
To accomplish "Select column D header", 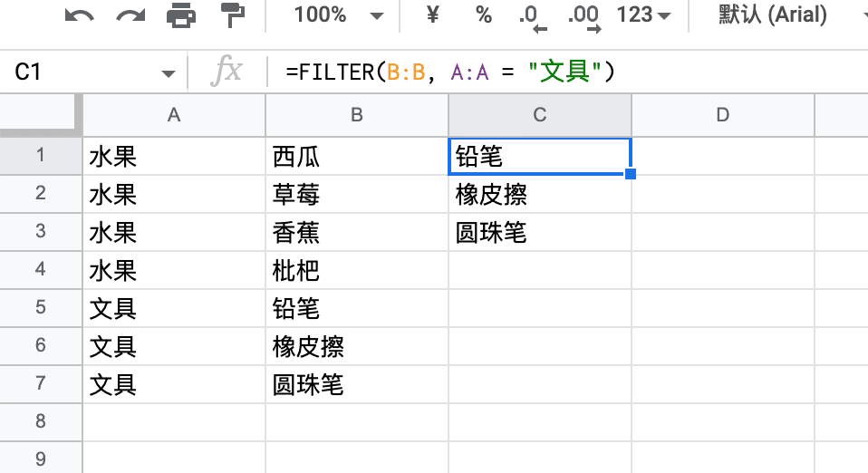I will click(x=722, y=115).
